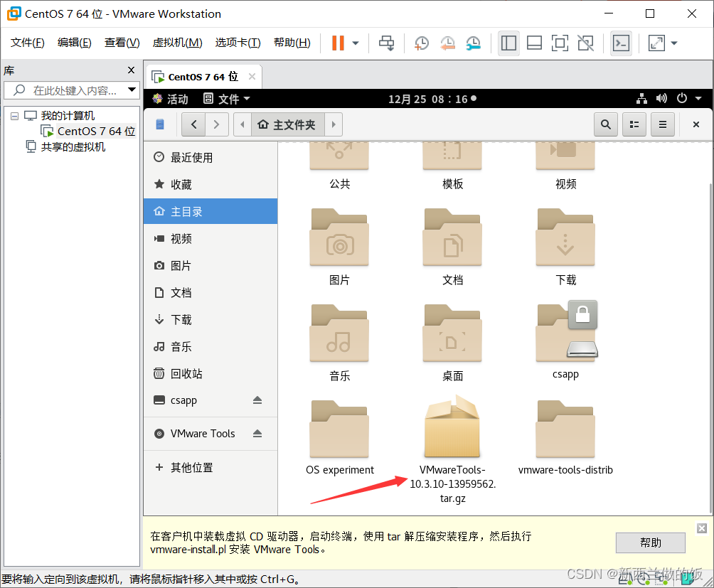714x588 pixels.
Task: Toggle list/grid view in file manager
Action: click(x=634, y=124)
